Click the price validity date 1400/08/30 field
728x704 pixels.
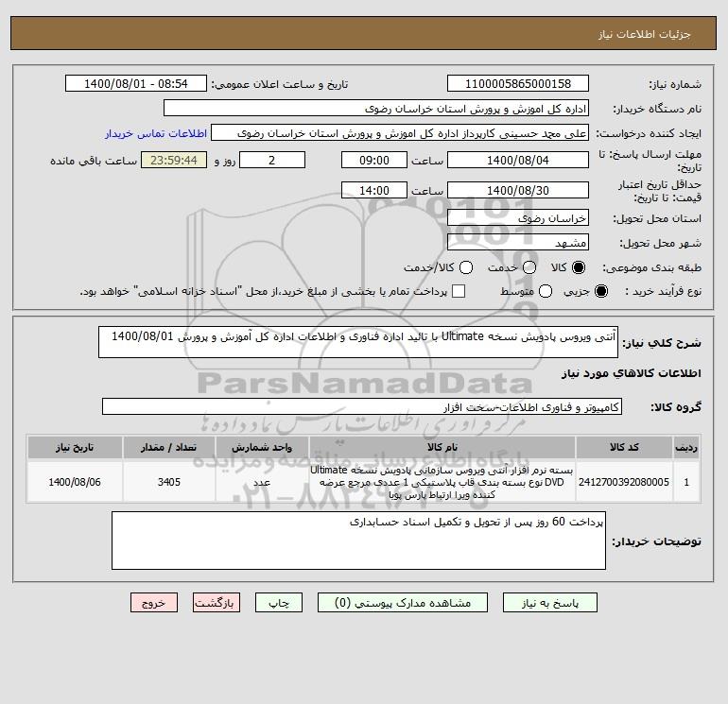pyautogui.click(x=518, y=190)
